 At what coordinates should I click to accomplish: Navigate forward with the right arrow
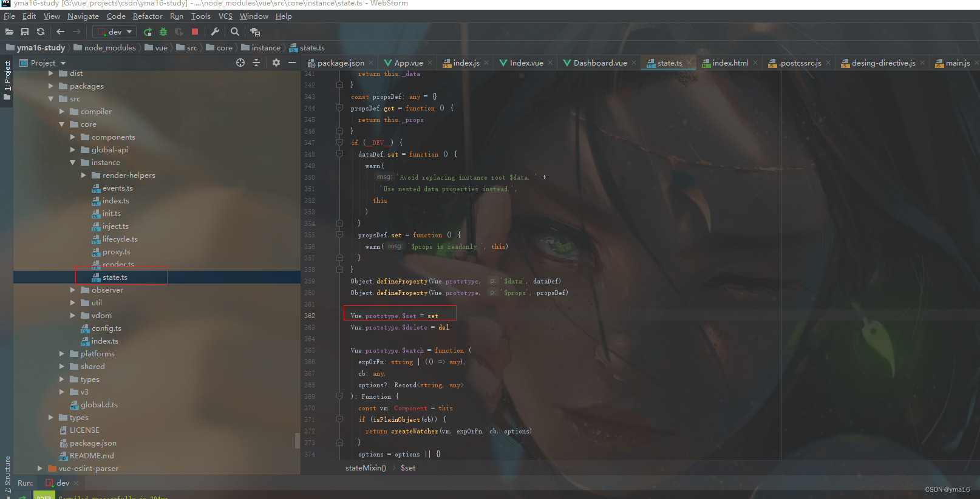pyautogui.click(x=77, y=32)
